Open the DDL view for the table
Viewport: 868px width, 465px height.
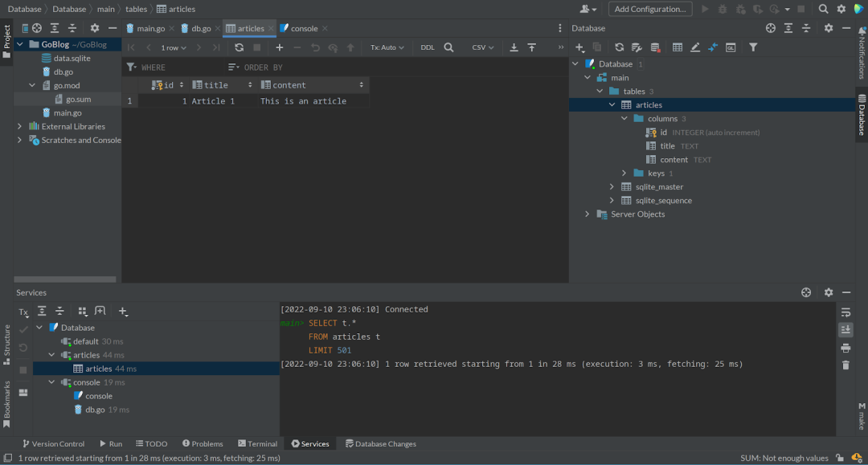tap(428, 47)
